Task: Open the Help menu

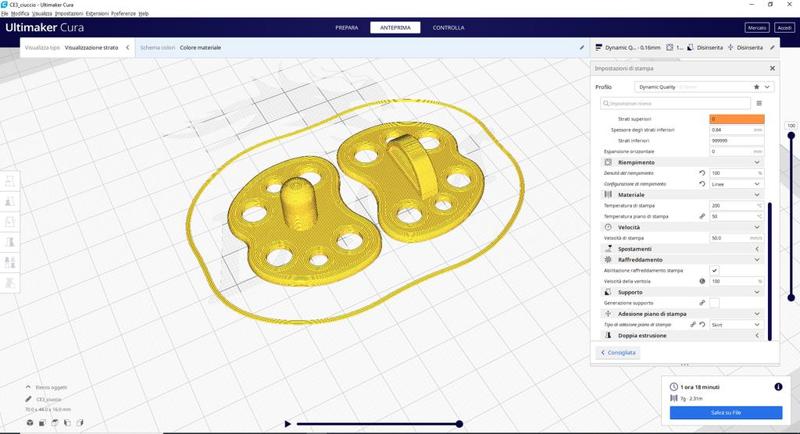Action: coord(143,14)
